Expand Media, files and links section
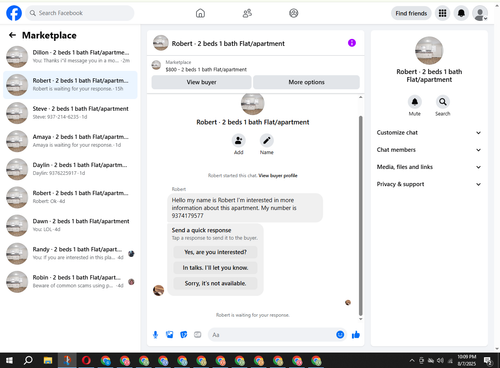This screenshot has height=368, width=500. [429, 167]
